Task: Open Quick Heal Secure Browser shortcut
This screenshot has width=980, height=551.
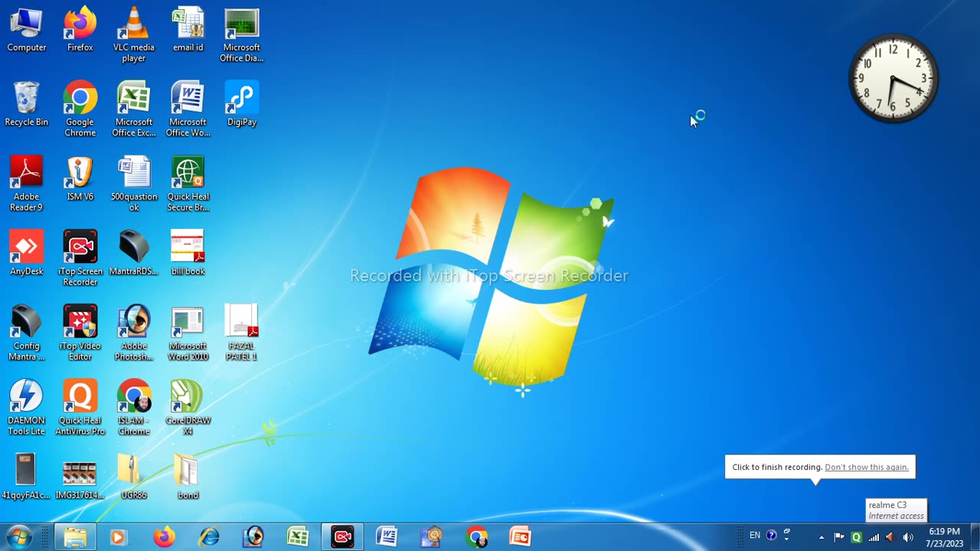Action: click(x=188, y=184)
